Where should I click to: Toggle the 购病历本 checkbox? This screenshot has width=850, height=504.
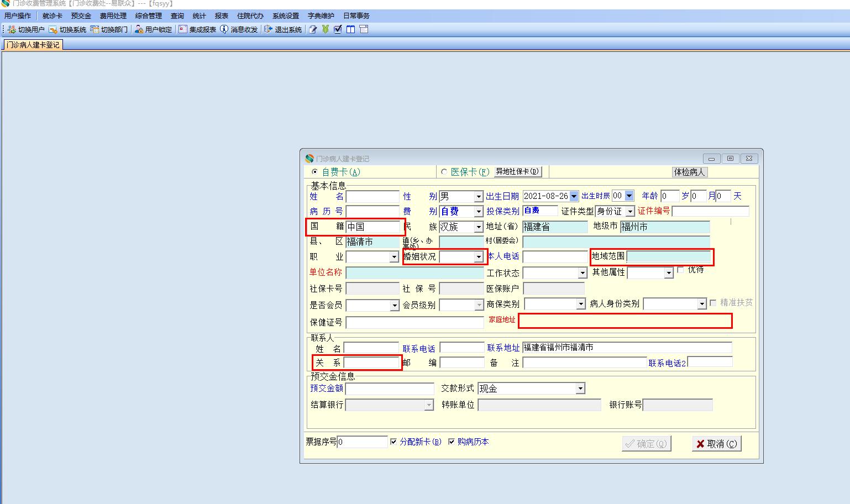click(452, 442)
